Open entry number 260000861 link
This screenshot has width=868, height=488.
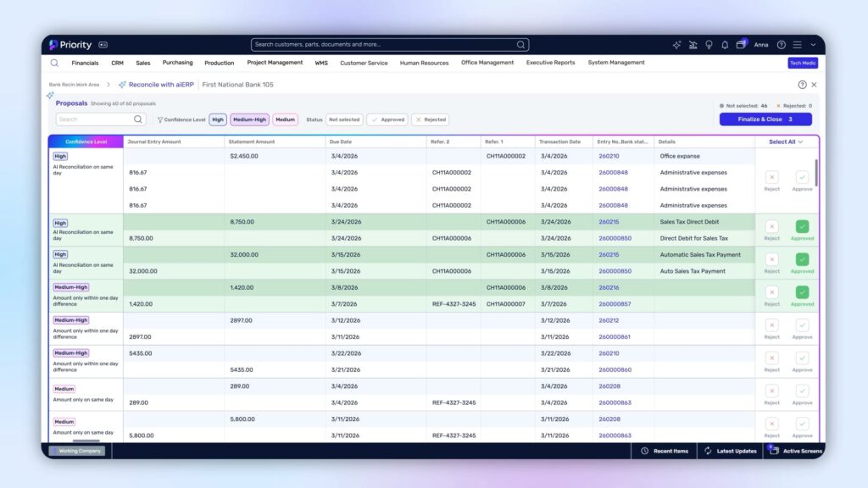pyautogui.click(x=615, y=337)
